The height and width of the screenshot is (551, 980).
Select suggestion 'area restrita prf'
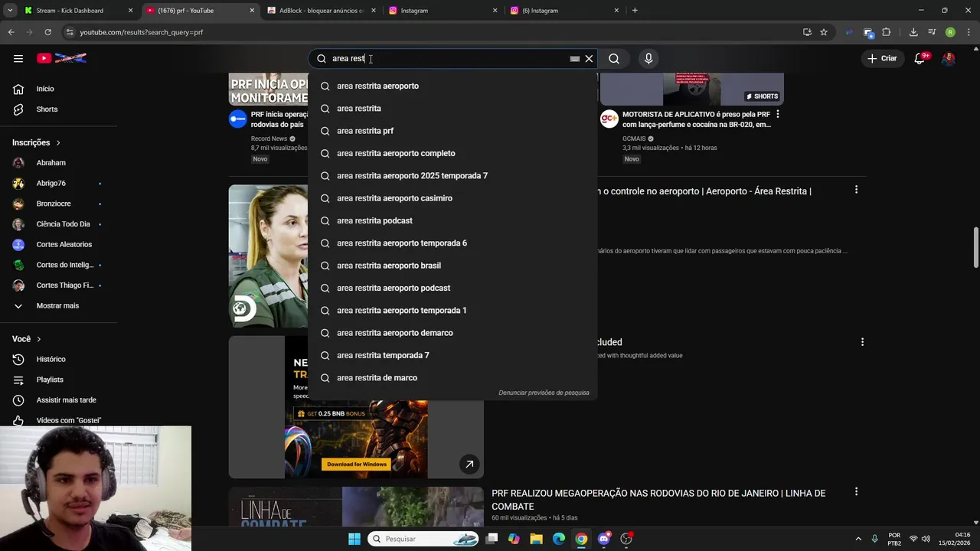tap(452, 131)
